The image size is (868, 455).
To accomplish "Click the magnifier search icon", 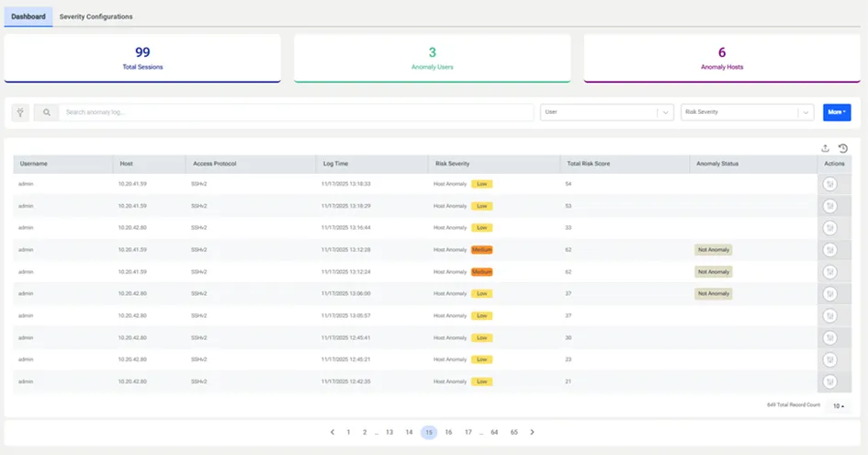I will tap(47, 112).
